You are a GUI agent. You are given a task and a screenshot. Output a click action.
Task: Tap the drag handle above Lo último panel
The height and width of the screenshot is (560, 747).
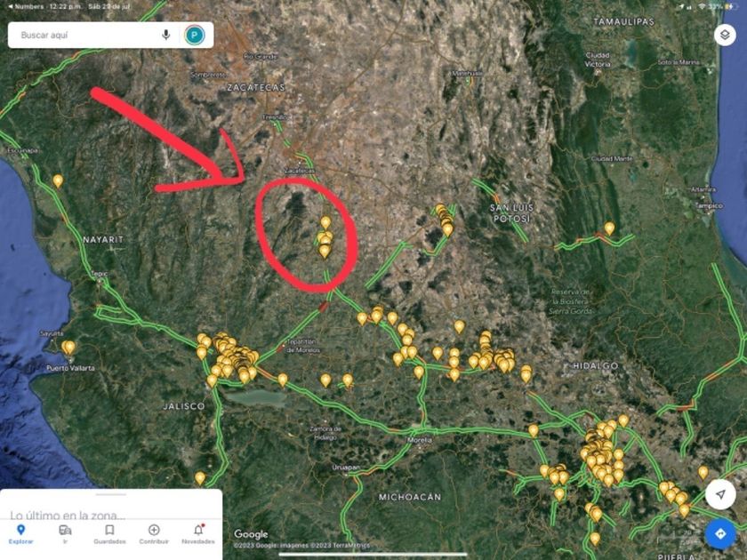110,494
